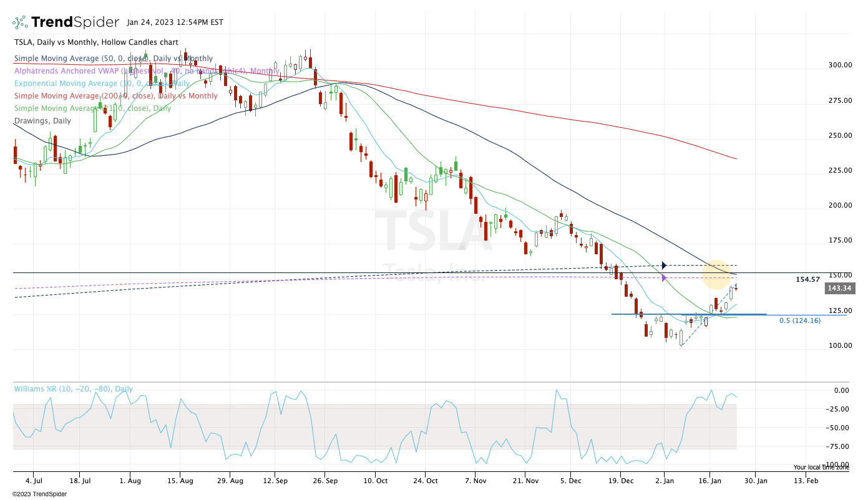Click the 0.5 (124.16) Fibonacci label

[x=800, y=320]
